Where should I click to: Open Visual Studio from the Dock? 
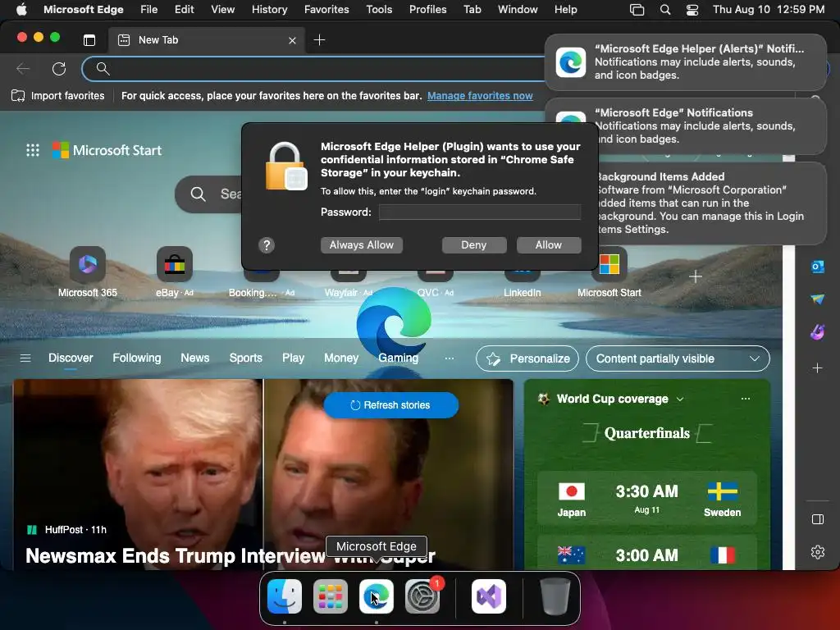pyautogui.click(x=489, y=596)
